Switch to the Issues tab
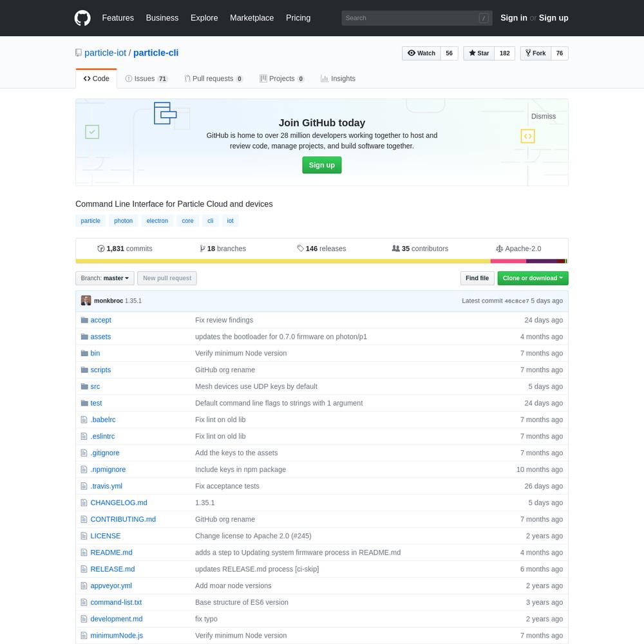Screen dimensions: 644x644 (146, 79)
